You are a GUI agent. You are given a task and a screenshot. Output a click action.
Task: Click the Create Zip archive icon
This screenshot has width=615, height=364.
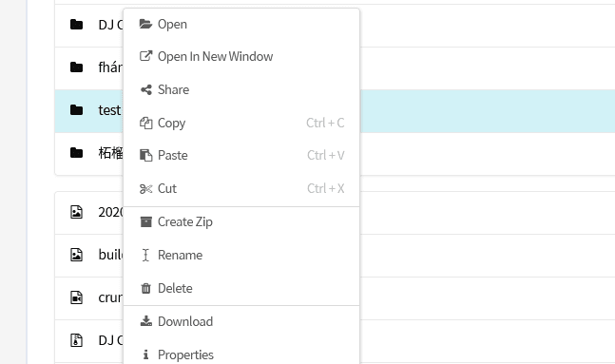pos(145,222)
